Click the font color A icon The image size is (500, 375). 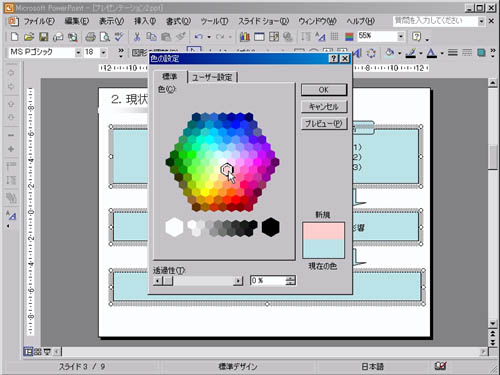click(x=432, y=53)
